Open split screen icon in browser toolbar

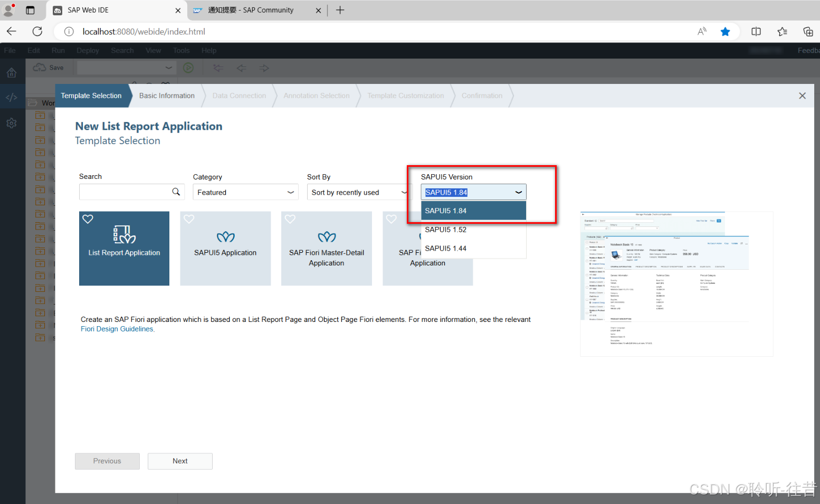point(756,32)
